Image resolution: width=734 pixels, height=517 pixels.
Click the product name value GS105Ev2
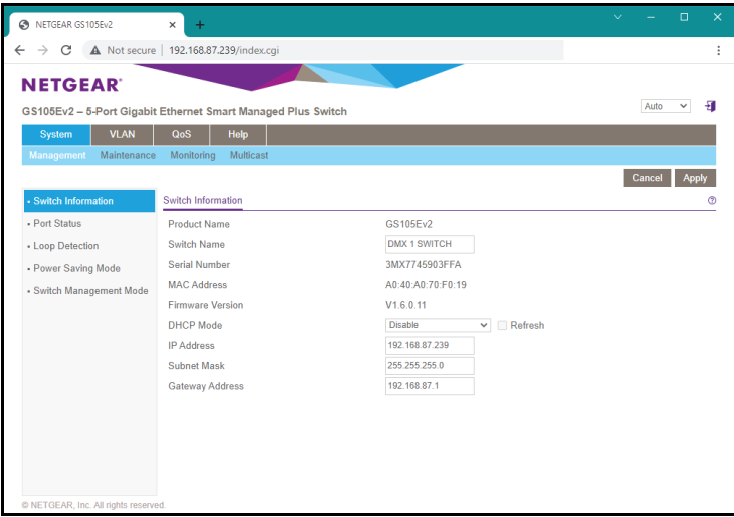click(409, 224)
